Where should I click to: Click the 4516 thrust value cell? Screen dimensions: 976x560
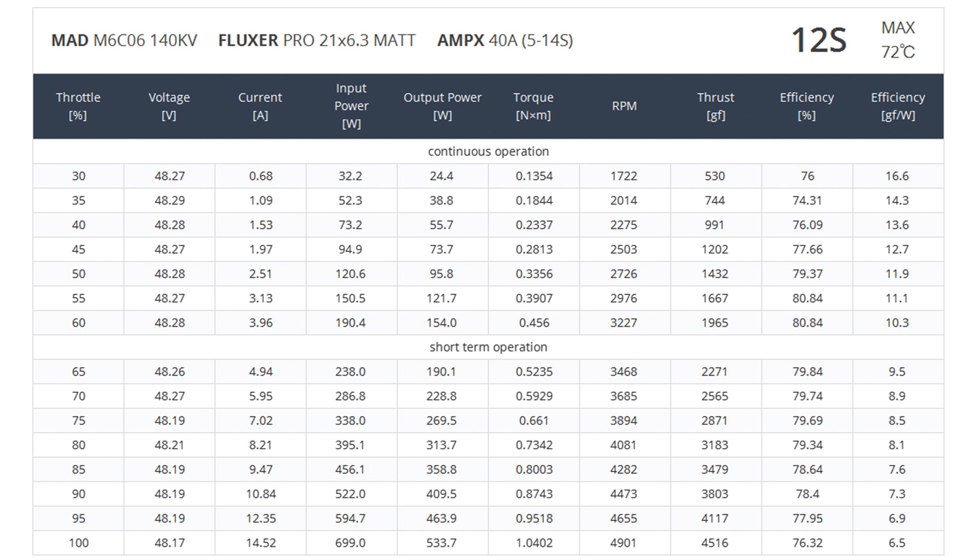point(714,543)
